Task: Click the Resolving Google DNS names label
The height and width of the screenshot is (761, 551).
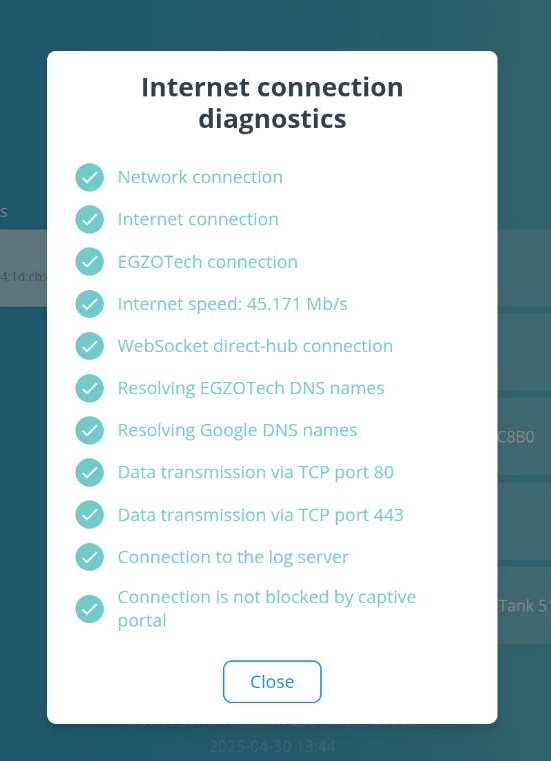Action: pos(237,430)
